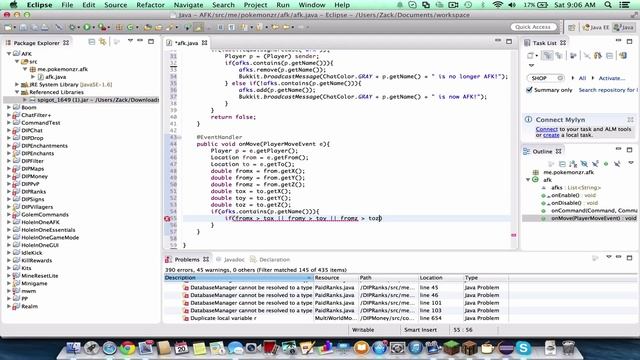Expand the Boom project
640x360 pixels.
coord(9,107)
